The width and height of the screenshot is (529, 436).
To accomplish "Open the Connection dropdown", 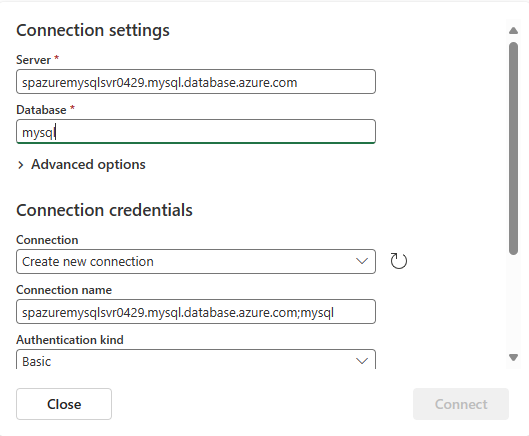I will point(196,262).
